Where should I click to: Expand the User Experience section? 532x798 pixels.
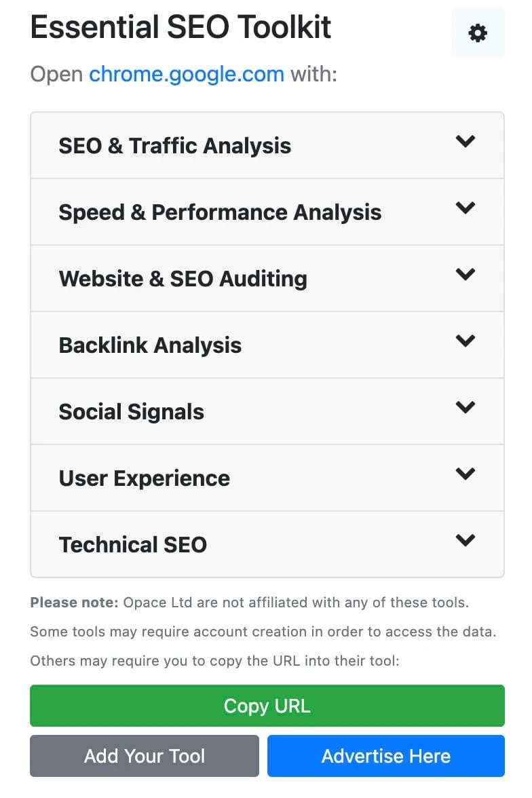point(267,478)
